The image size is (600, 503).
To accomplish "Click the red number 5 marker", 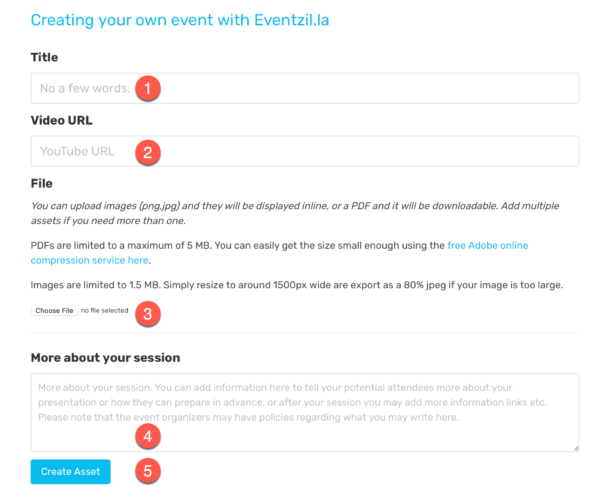I will pyautogui.click(x=148, y=471).
